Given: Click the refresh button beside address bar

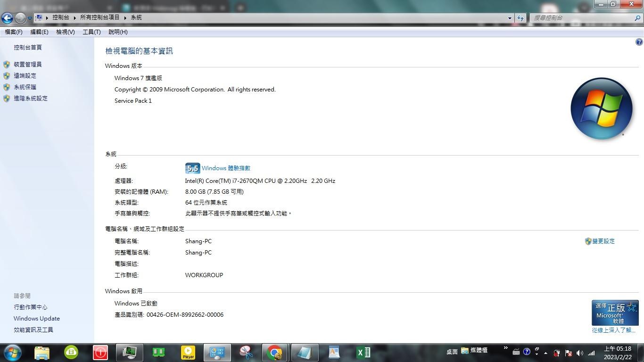Looking at the screenshot, I should point(520,18).
